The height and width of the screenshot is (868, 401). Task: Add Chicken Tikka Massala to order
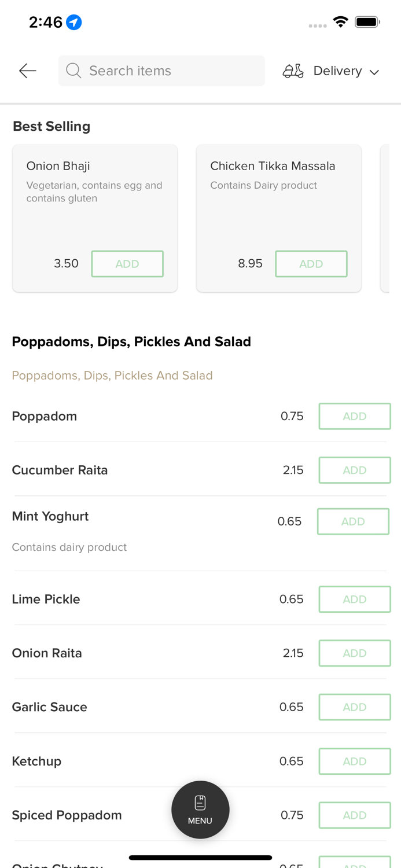pos(311,264)
